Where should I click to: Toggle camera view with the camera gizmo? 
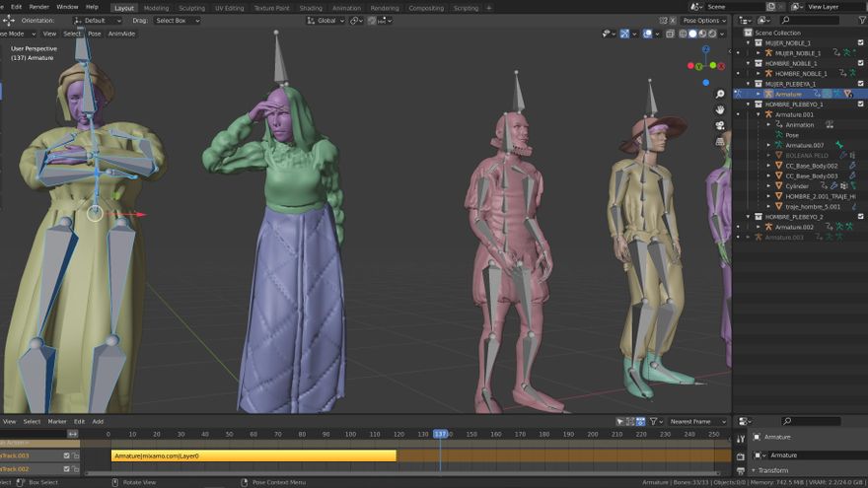(720, 125)
